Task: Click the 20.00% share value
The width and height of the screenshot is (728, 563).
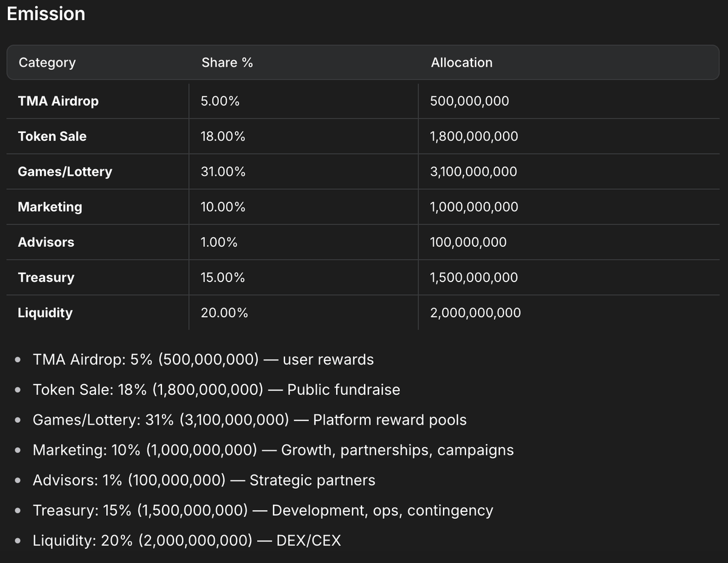Action: tap(224, 312)
